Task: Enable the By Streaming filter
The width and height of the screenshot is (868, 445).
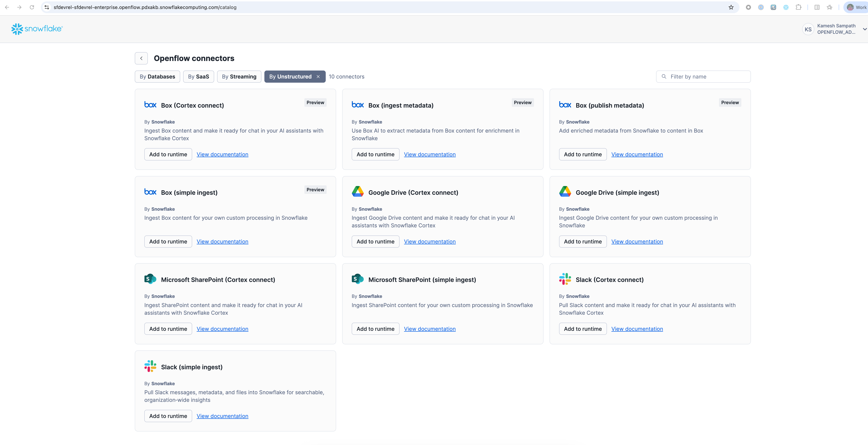Action: (x=239, y=77)
